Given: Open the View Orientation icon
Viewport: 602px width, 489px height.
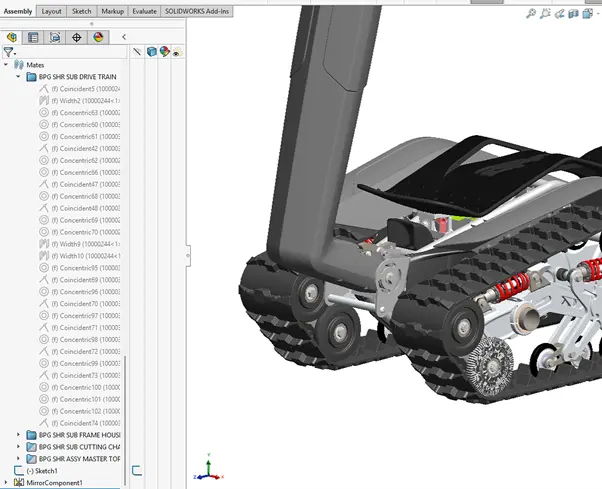Looking at the screenshot, I should click(587, 14).
